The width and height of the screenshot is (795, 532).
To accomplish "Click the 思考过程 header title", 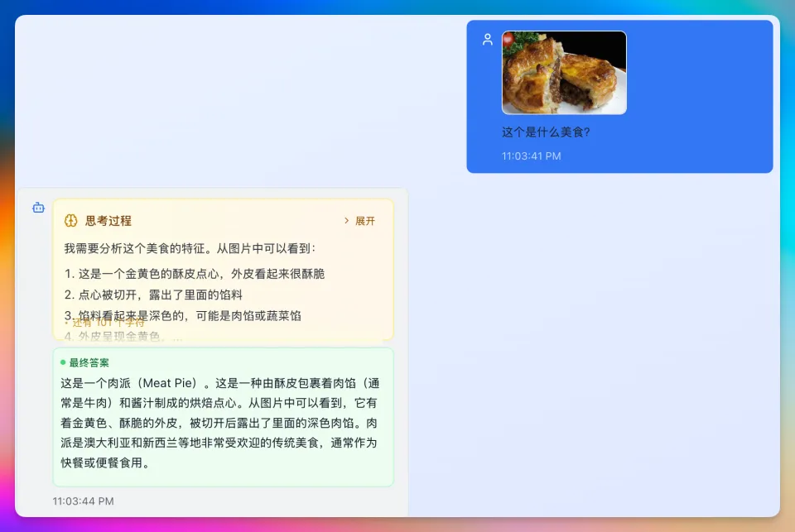I will pyautogui.click(x=108, y=221).
